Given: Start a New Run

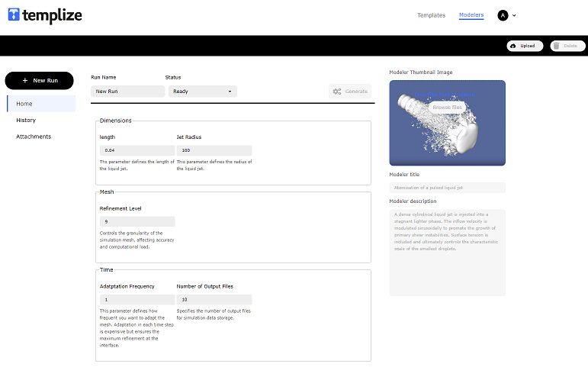Looking at the screenshot, I should pos(39,80).
